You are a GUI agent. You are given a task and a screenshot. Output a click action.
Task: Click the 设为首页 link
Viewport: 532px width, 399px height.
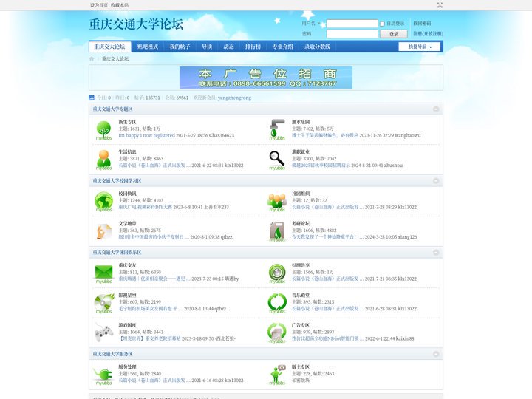point(99,5)
